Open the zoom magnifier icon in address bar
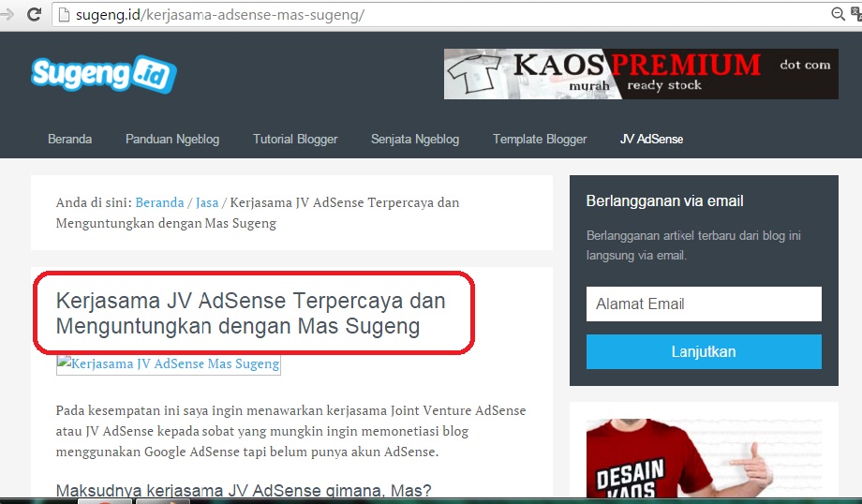The height and width of the screenshot is (504, 862). [838, 14]
